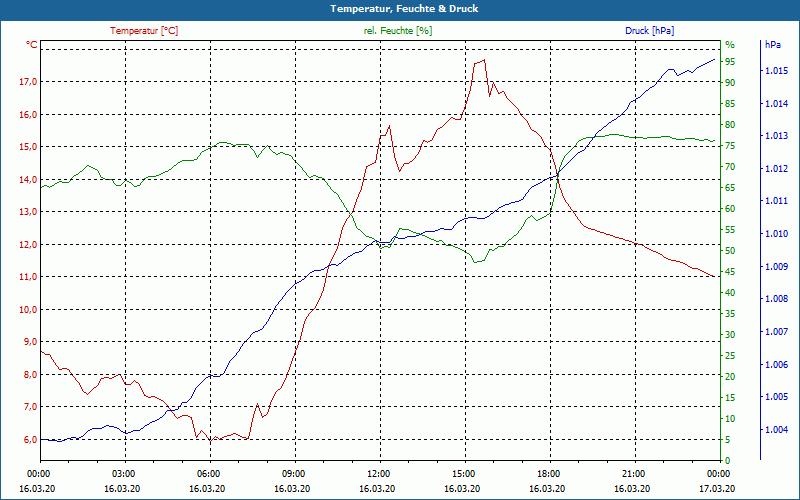Click the '14,0' temperature axis value
Screen dimensions: 800x500
[x=29, y=180]
